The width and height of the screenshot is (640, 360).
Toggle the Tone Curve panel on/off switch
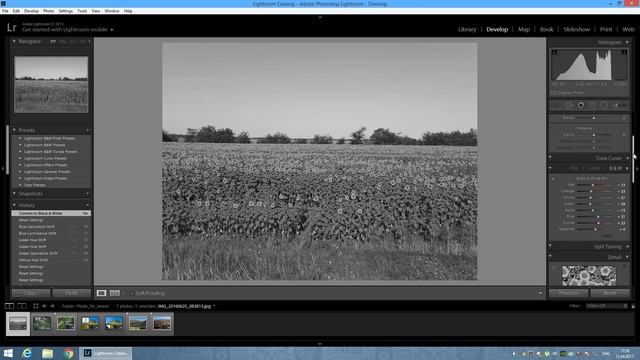(550, 157)
